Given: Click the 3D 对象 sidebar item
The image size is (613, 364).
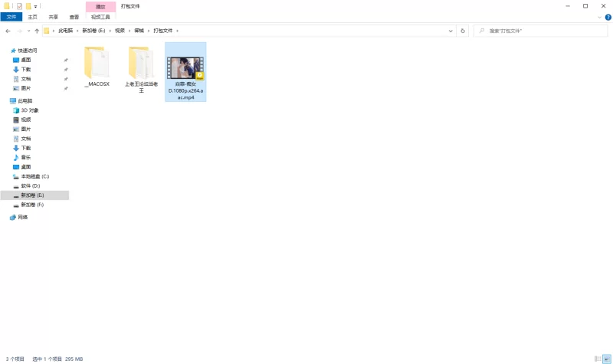Looking at the screenshot, I should [29, 110].
